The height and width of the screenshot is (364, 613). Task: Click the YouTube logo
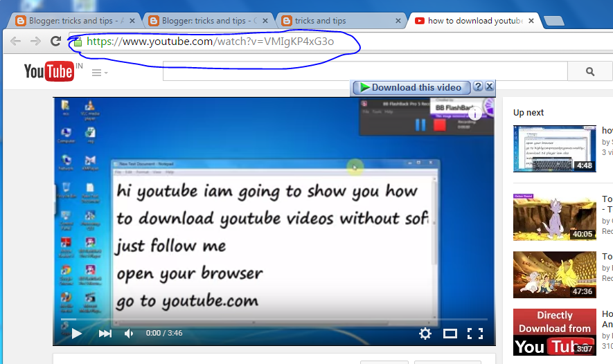49,71
